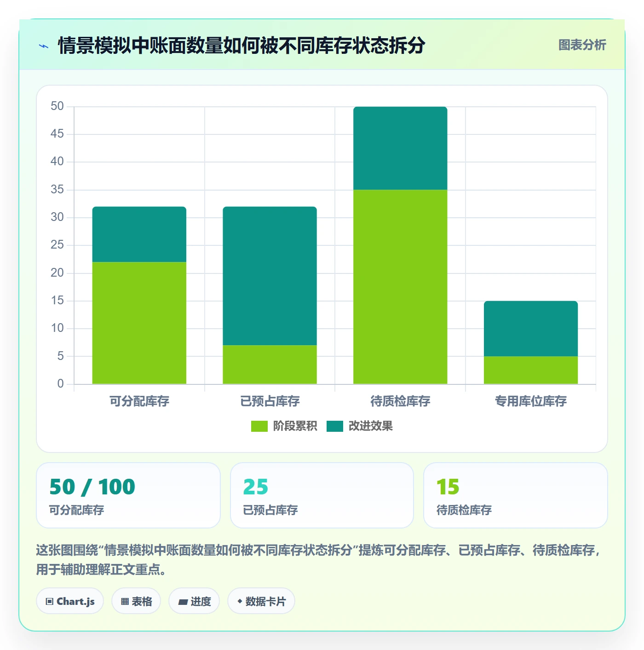Select the 进度 tag chip

[194, 601]
